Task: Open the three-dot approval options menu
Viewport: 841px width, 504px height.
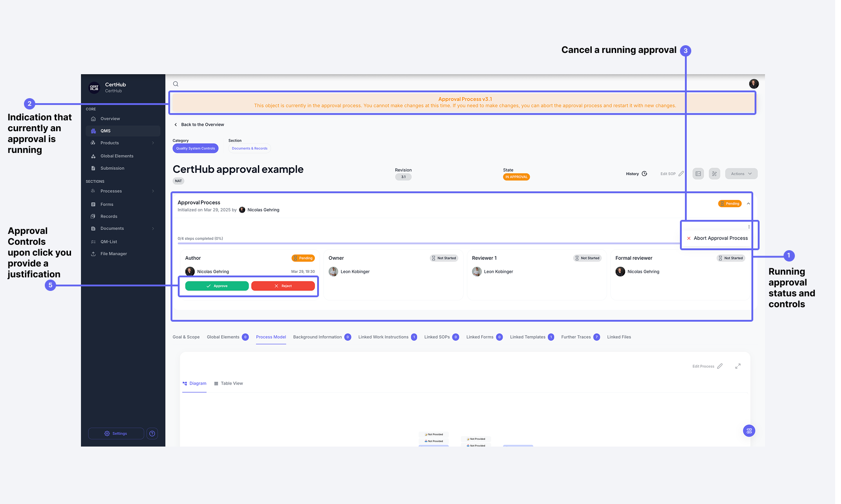Action: click(749, 227)
